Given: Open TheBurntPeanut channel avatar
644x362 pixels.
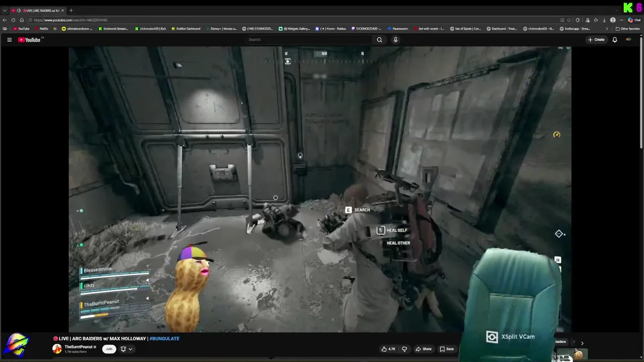Looking at the screenshot, I should [57, 349].
